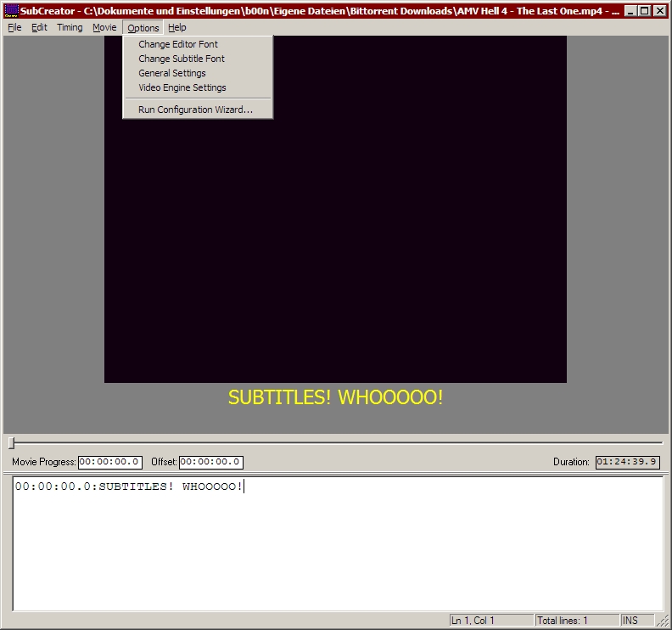Open the Edit menu
672x630 pixels.
click(x=39, y=28)
